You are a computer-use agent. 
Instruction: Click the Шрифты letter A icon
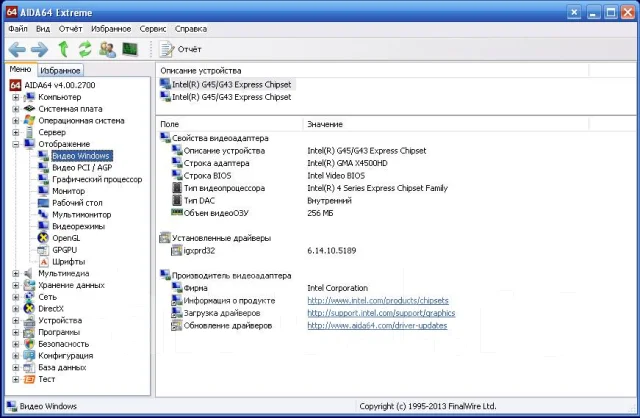coord(44,262)
